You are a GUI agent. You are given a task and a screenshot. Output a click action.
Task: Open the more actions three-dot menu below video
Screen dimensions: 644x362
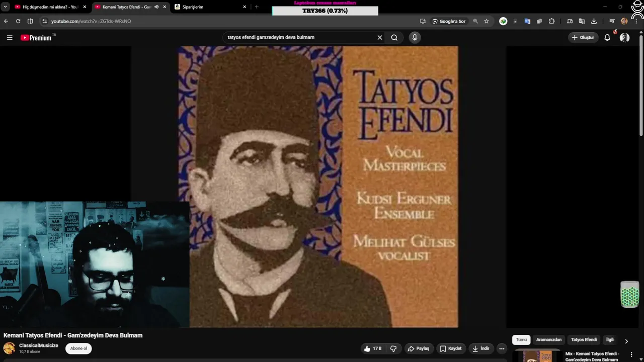tap(502, 348)
